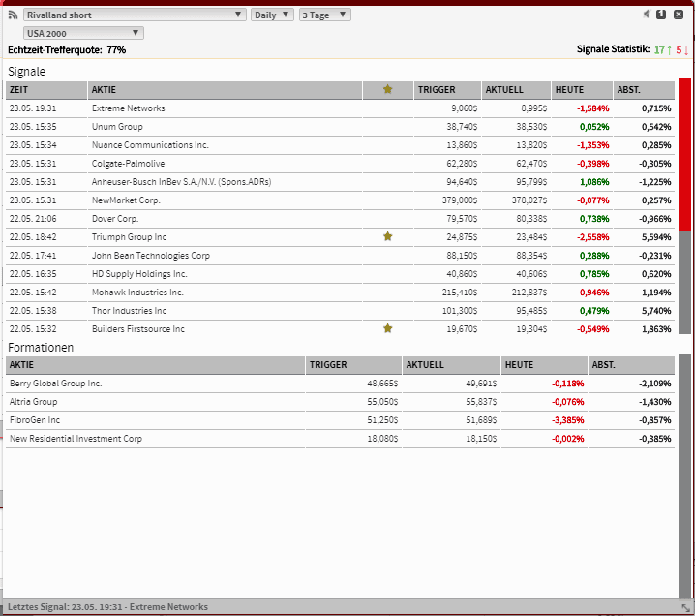Open the Rivalland short strategy dropdown
695x616 pixels.
[135, 15]
